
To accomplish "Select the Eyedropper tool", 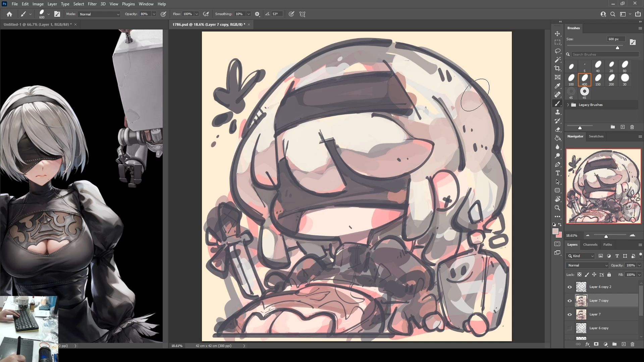I will tap(557, 86).
